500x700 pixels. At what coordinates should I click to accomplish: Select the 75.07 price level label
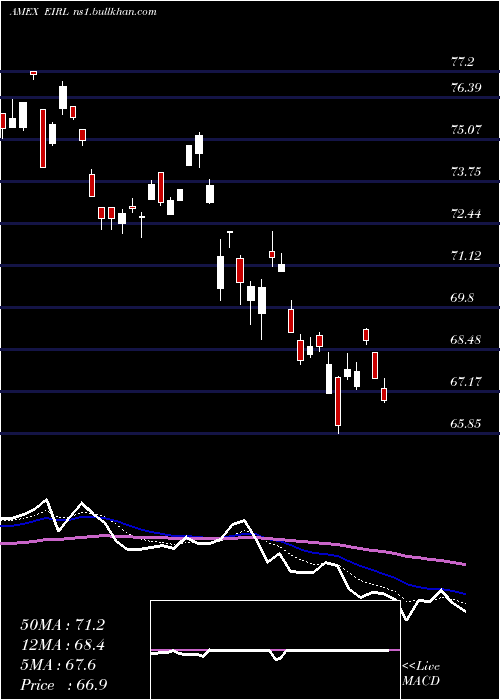tap(466, 130)
